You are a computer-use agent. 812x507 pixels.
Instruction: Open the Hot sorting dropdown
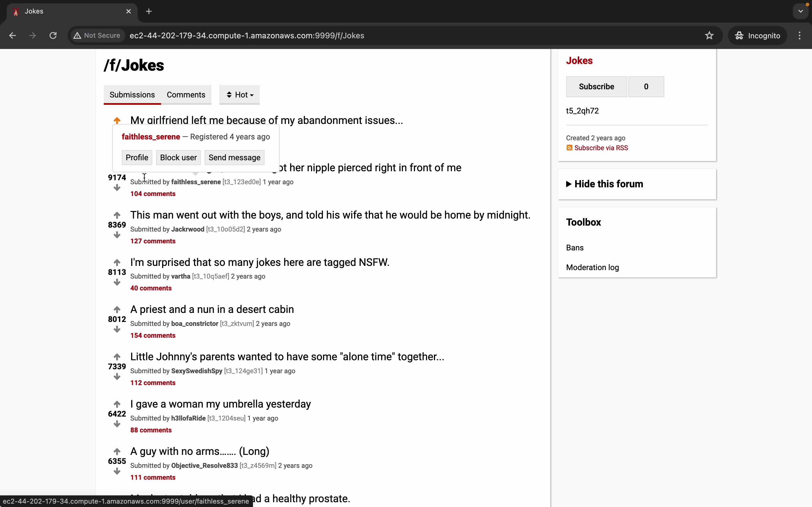(x=239, y=95)
